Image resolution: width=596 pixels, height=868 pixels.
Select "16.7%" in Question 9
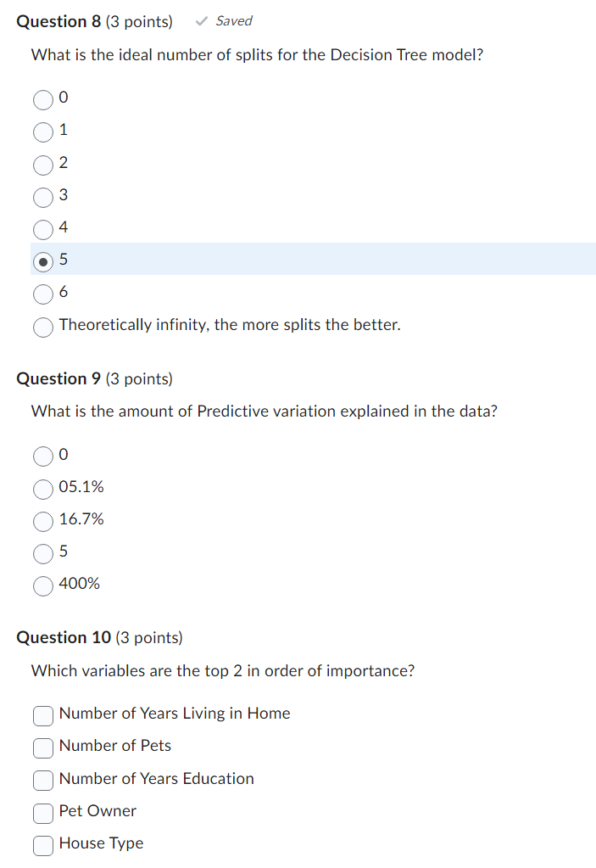[42, 521]
